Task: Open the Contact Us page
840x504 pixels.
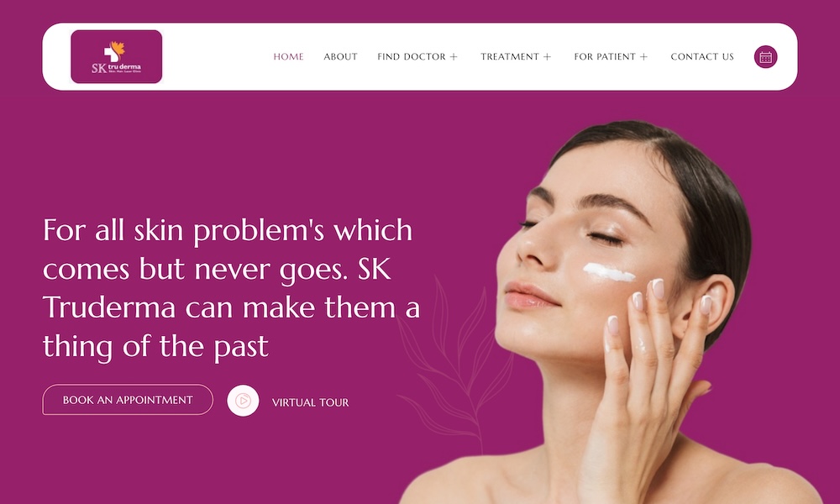Action: [702, 57]
